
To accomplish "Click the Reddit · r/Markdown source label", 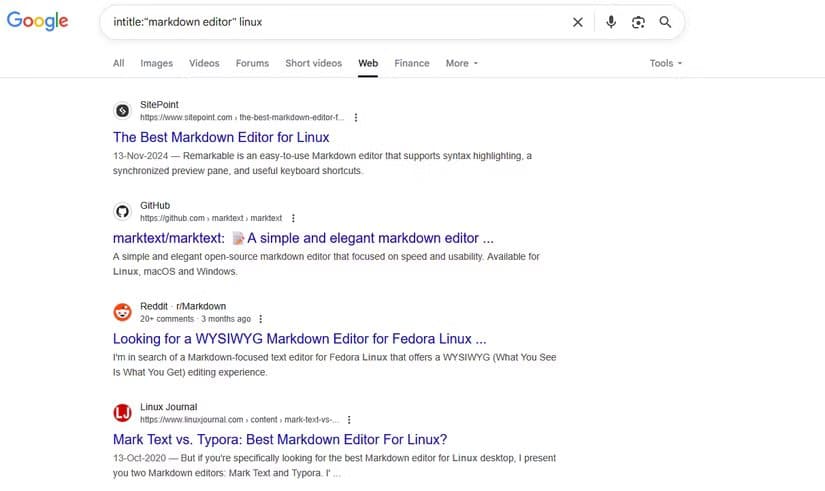I will [183, 306].
